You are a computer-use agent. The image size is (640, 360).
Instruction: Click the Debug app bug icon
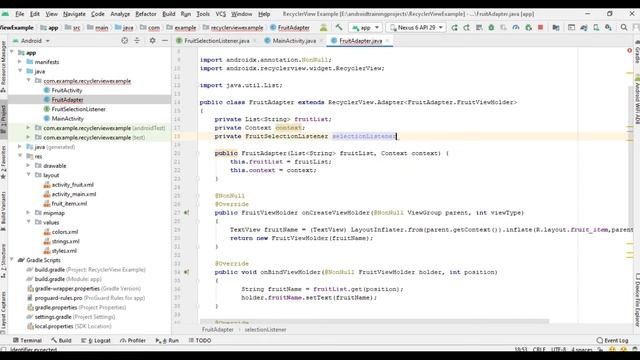click(491, 27)
